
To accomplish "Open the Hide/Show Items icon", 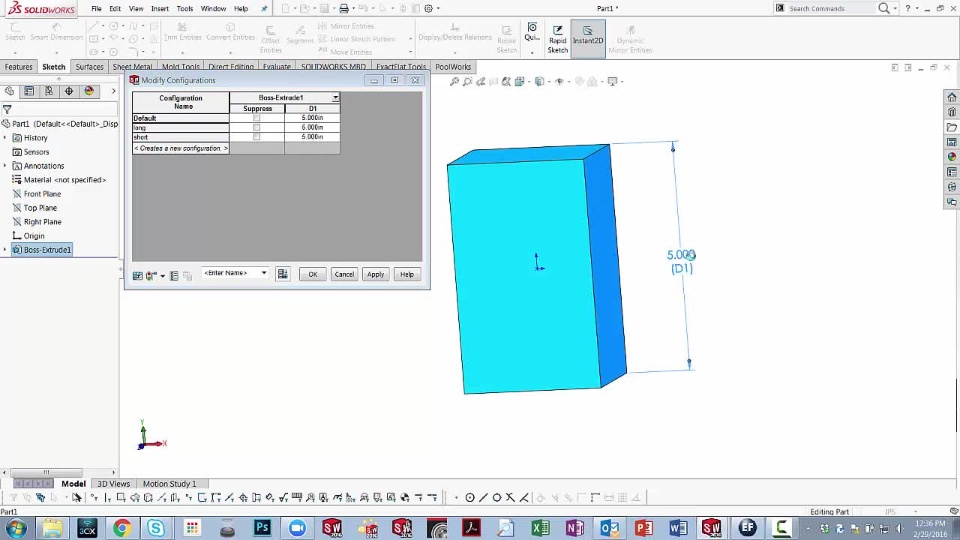I will (x=558, y=81).
